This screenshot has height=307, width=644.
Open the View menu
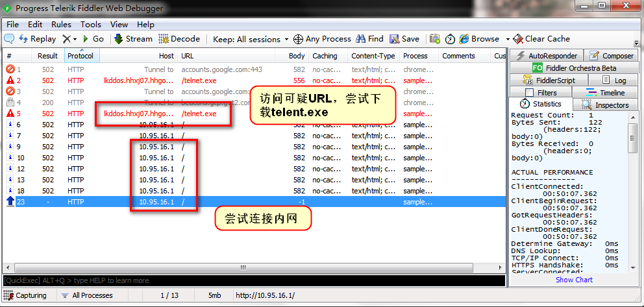coord(119,25)
